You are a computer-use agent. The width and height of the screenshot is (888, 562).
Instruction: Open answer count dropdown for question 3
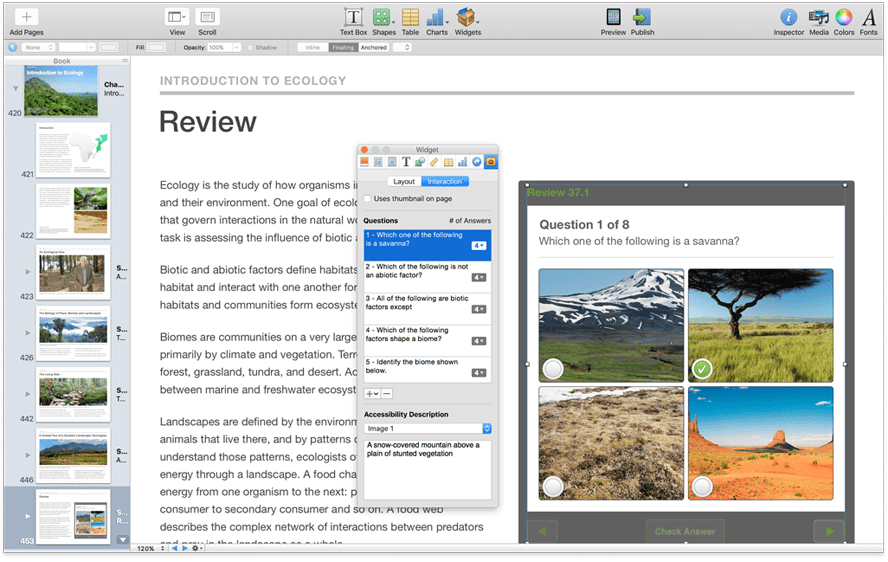[x=479, y=309]
